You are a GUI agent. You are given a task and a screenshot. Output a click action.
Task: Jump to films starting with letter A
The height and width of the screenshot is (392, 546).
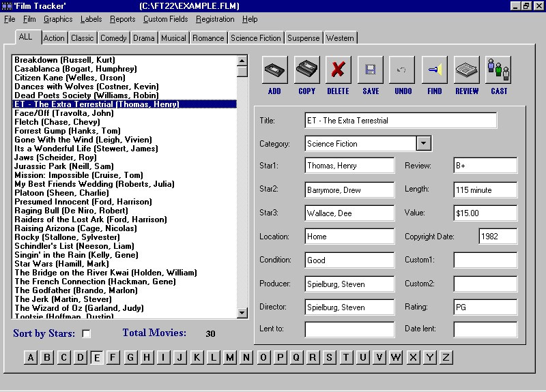[x=31, y=357]
